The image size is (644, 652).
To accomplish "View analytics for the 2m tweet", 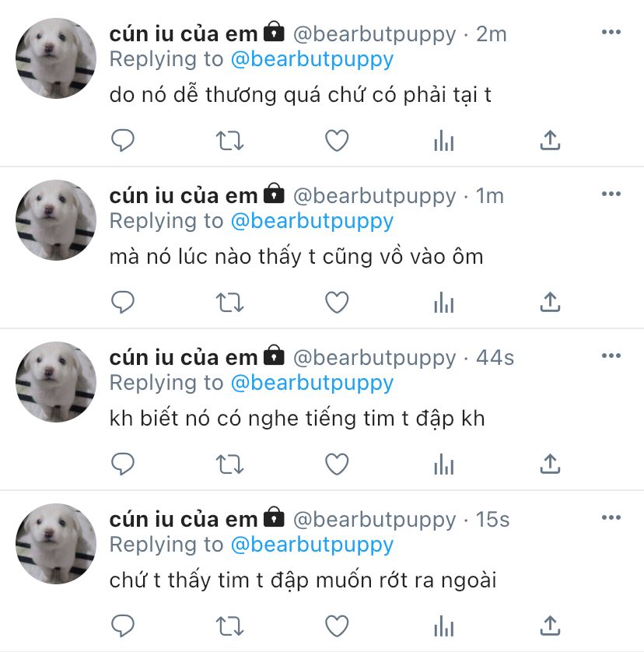I will pos(443,141).
